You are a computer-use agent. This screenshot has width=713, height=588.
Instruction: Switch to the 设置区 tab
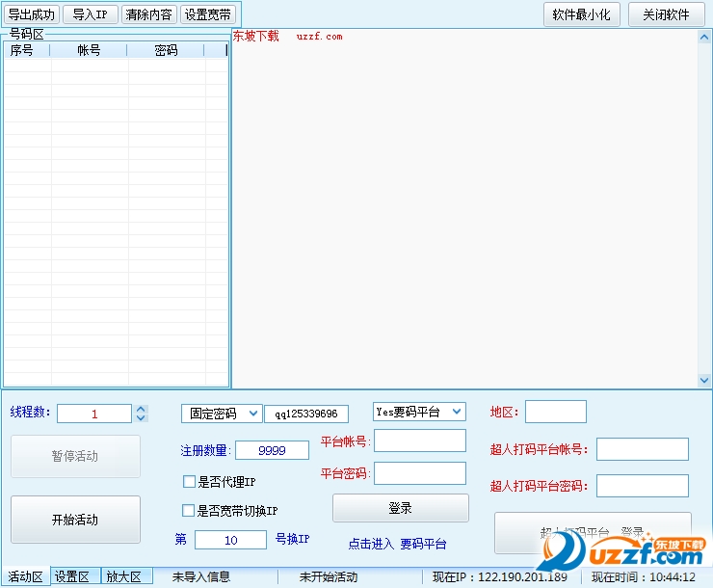(x=74, y=576)
